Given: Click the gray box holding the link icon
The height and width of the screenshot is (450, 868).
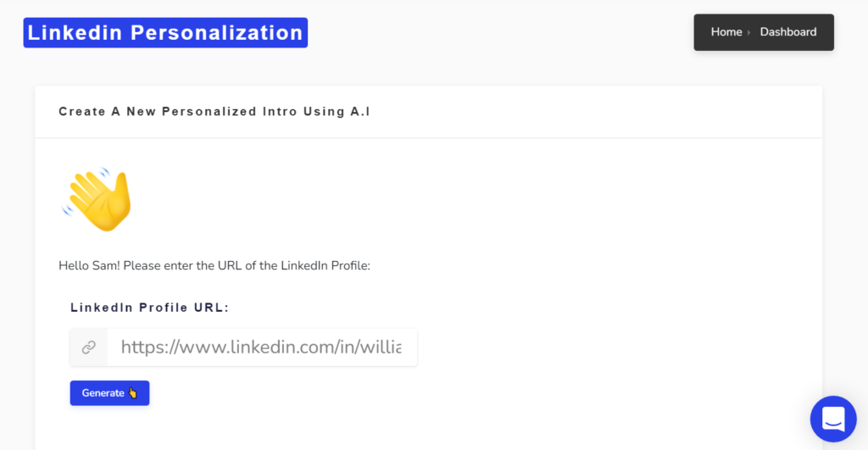Looking at the screenshot, I should point(88,347).
